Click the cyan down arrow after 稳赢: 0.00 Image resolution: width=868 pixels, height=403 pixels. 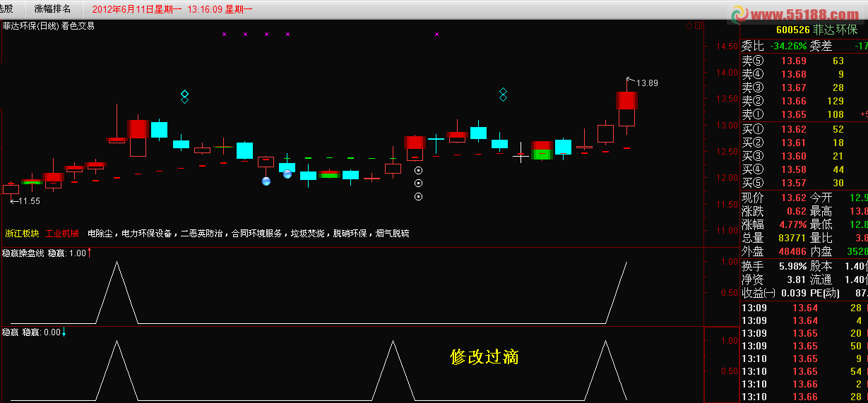pyautogui.click(x=64, y=332)
